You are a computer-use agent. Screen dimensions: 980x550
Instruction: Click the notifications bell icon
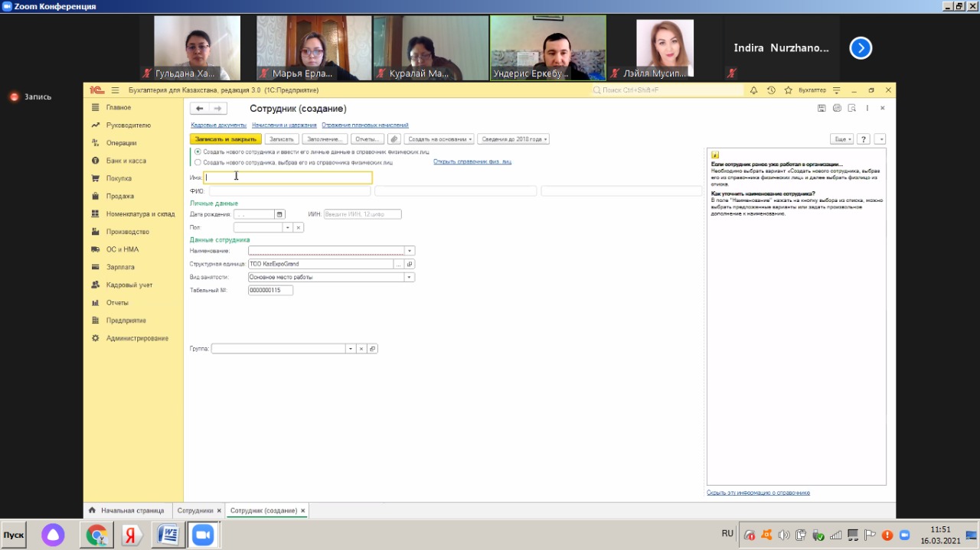click(754, 90)
